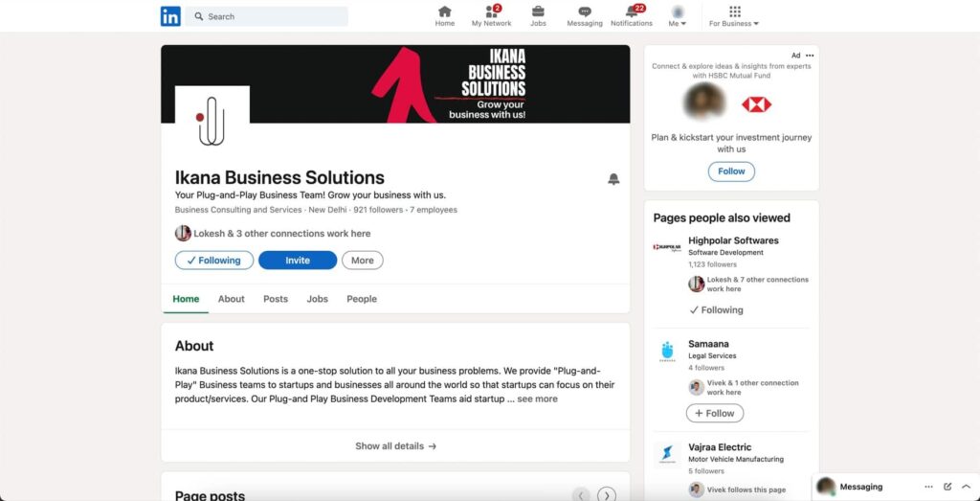Click the LinkedIn logo icon
Viewport: 980px width, 501px height.
coord(170,16)
